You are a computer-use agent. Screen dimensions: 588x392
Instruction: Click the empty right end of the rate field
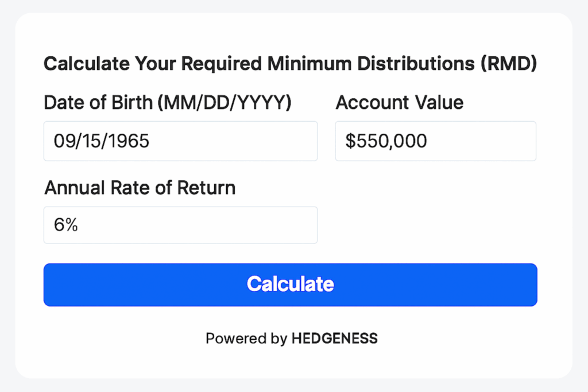pos(287,225)
